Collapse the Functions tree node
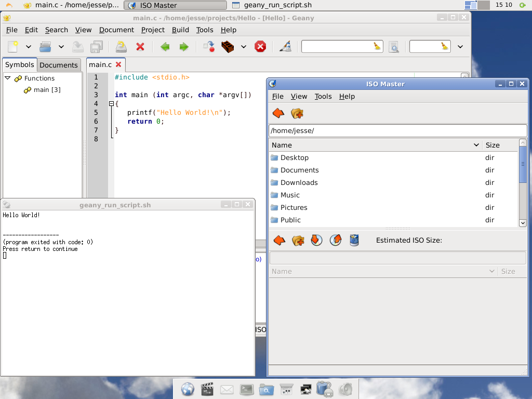Image resolution: width=532 pixels, height=399 pixels. [8, 78]
